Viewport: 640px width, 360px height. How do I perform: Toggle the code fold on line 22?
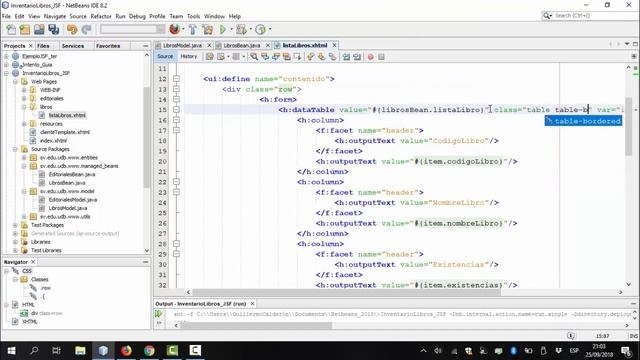tap(176, 182)
